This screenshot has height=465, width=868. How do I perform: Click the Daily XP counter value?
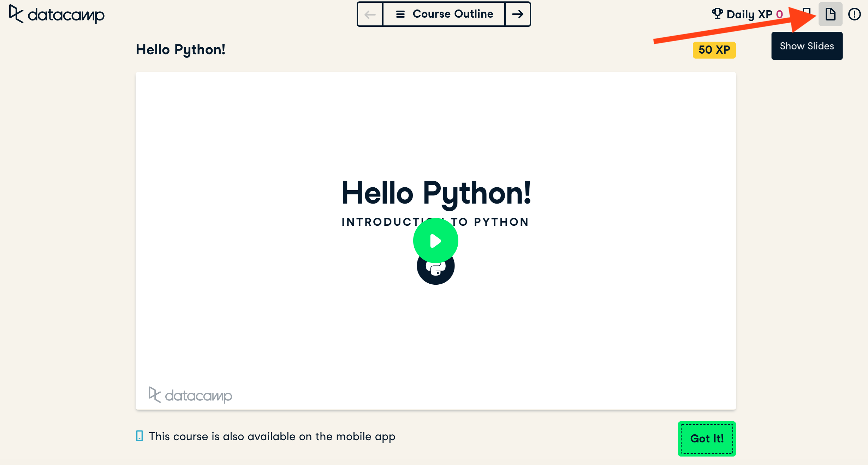point(779,14)
